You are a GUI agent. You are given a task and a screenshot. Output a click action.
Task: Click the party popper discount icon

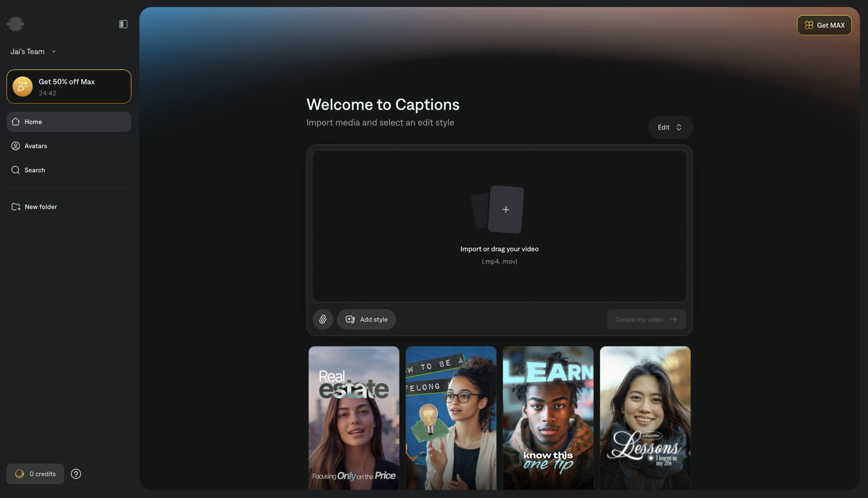coord(23,86)
